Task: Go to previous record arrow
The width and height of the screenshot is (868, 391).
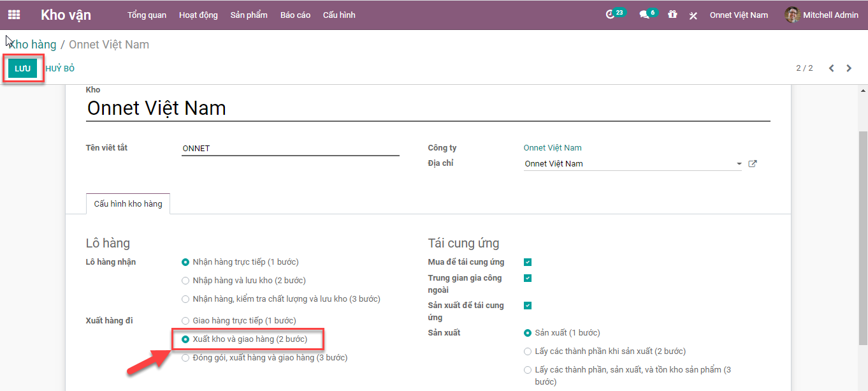Action: click(832, 68)
